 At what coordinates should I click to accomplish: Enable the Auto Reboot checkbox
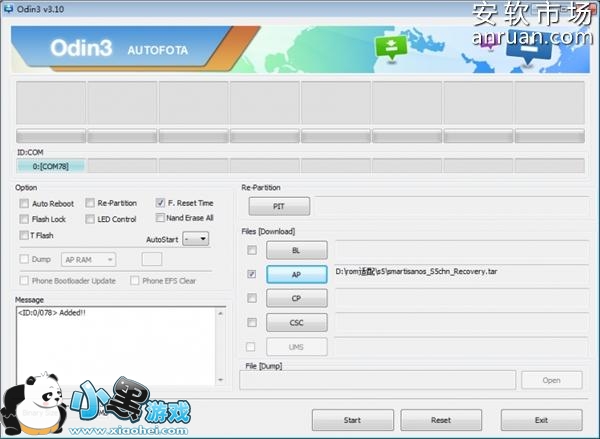pyautogui.click(x=24, y=203)
